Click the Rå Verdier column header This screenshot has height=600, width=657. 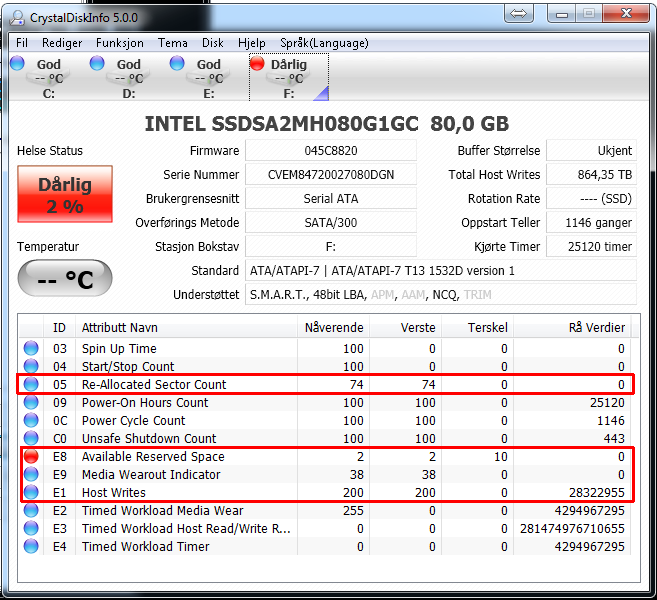click(572, 327)
